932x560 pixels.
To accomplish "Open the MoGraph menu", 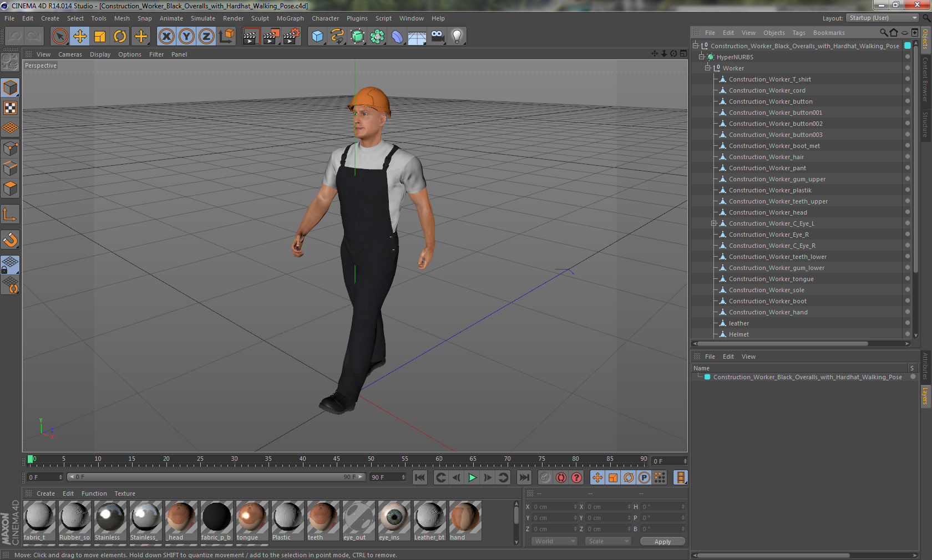I will [x=290, y=18].
